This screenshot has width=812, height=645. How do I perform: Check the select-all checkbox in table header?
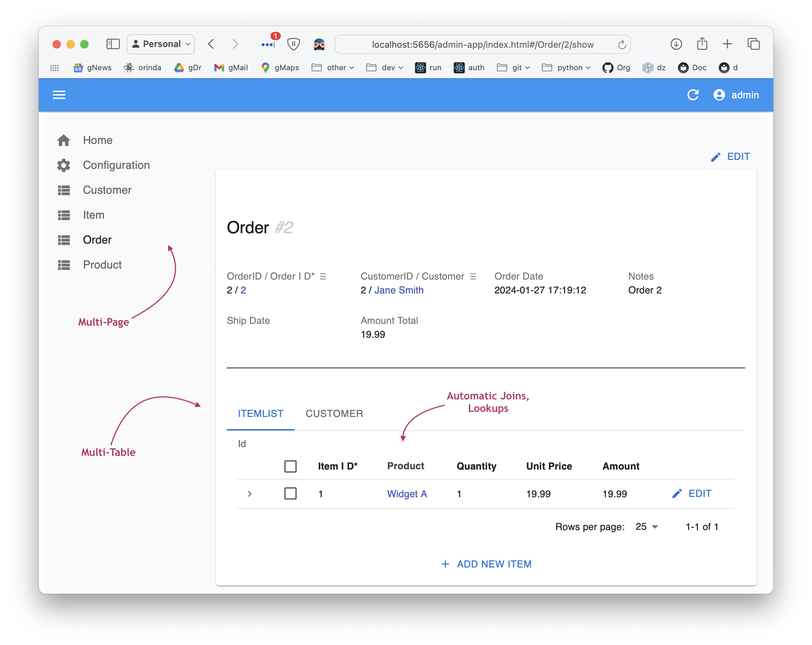[290, 466]
